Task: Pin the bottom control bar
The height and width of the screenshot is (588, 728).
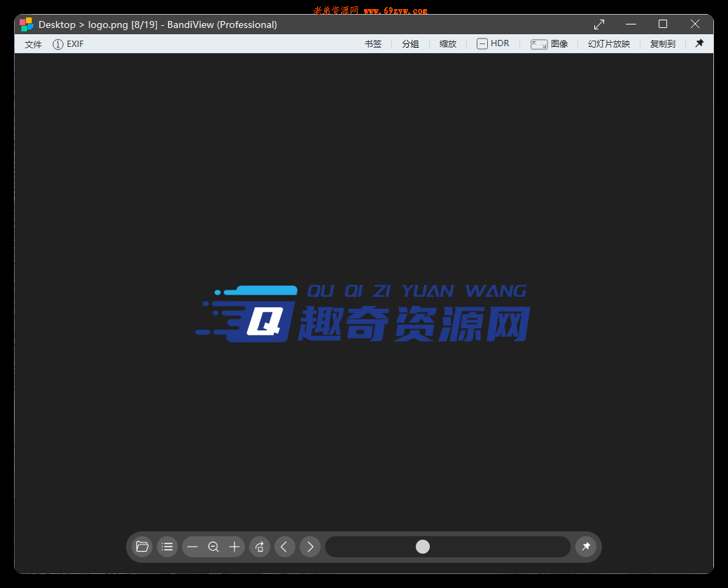Action: pos(586,547)
